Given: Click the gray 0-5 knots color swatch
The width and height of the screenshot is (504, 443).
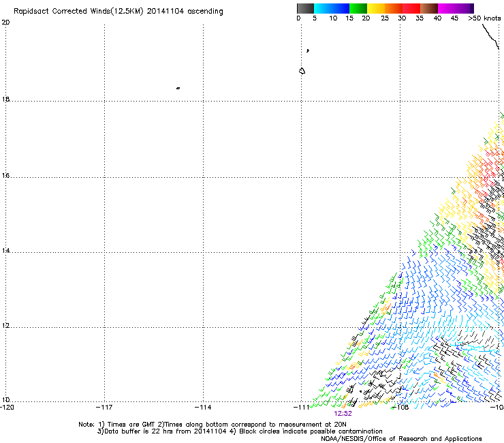Looking at the screenshot, I should point(305,8).
